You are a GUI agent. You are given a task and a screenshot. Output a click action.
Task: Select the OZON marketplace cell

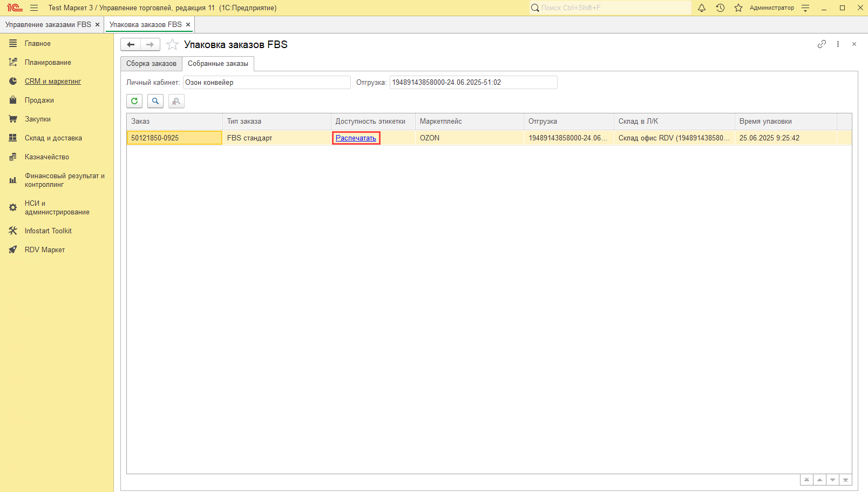tap(470, 138)
